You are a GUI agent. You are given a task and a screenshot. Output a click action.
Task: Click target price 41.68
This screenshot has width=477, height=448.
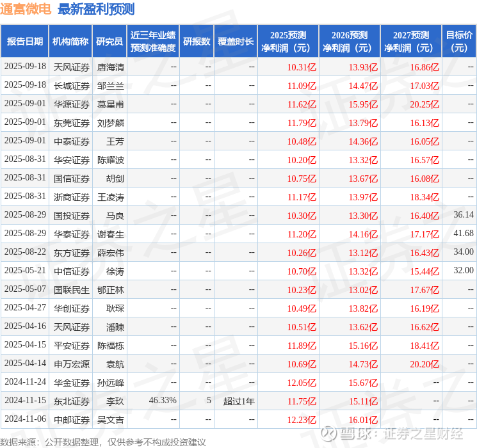(464, 233)
